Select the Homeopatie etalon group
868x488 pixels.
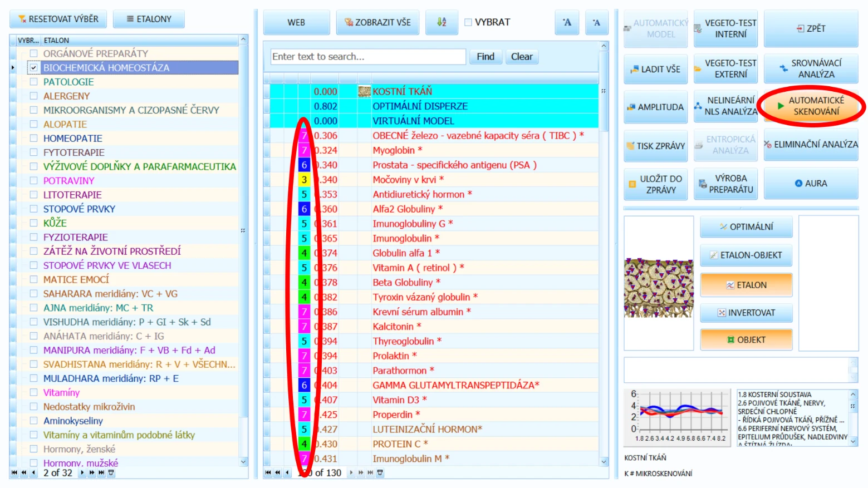click(73, 138)
